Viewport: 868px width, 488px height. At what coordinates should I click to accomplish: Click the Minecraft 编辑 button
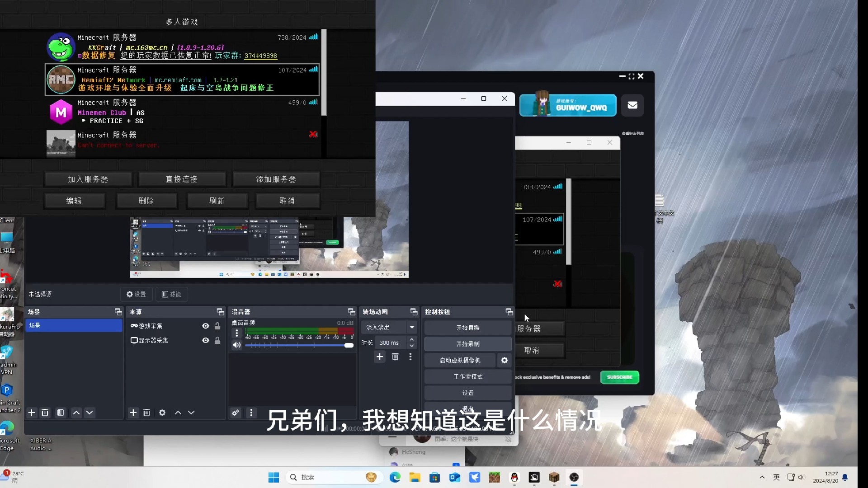[74, 201]
